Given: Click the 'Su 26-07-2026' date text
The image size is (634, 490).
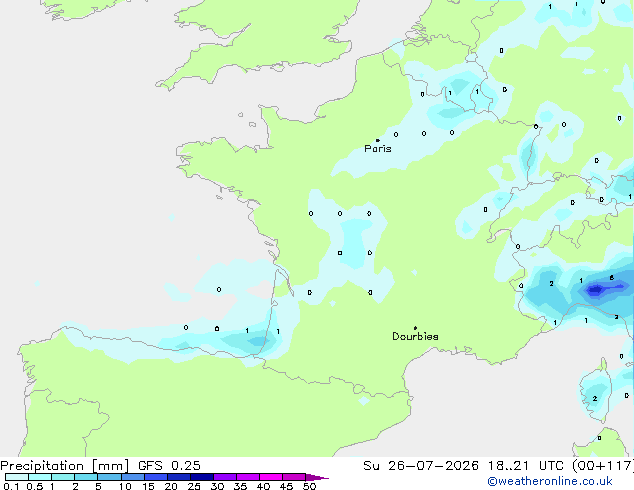Looking at the screenshot, I should point(421,466).
